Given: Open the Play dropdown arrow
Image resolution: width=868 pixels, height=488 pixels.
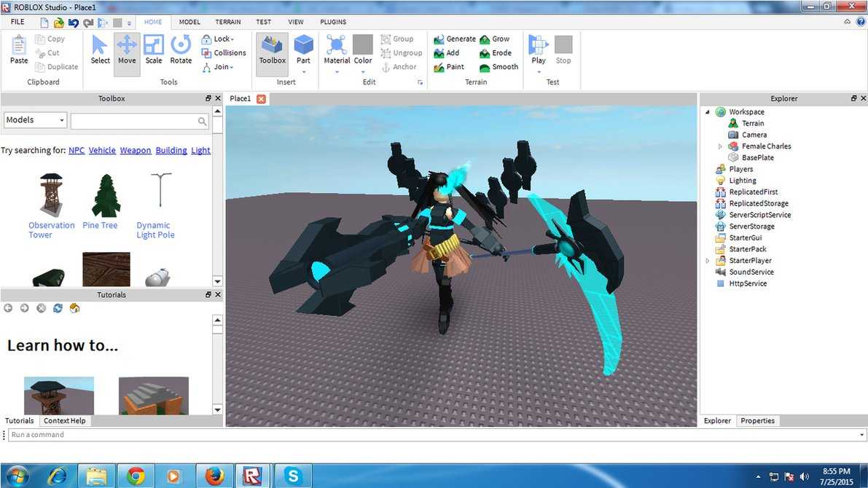Looking at the screenshot, I should click(539, 72).
